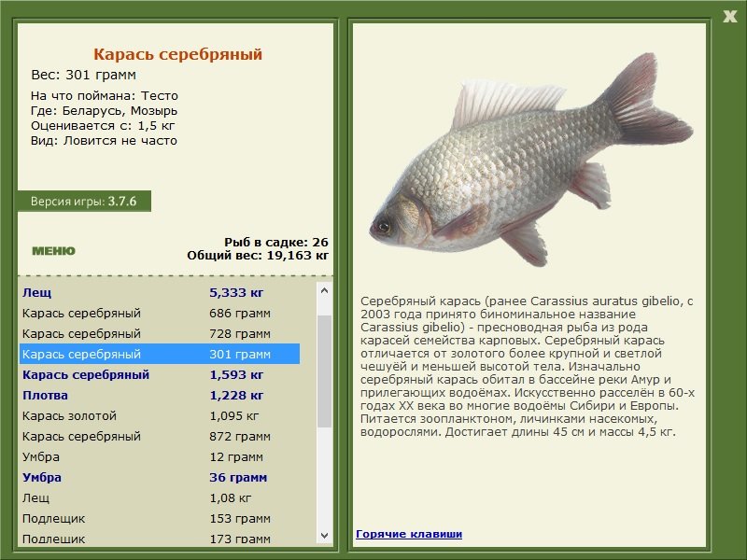Select the Подлещик 153 грамм row
The height and width of the screenshot is (560, 747).
[160, 518]
